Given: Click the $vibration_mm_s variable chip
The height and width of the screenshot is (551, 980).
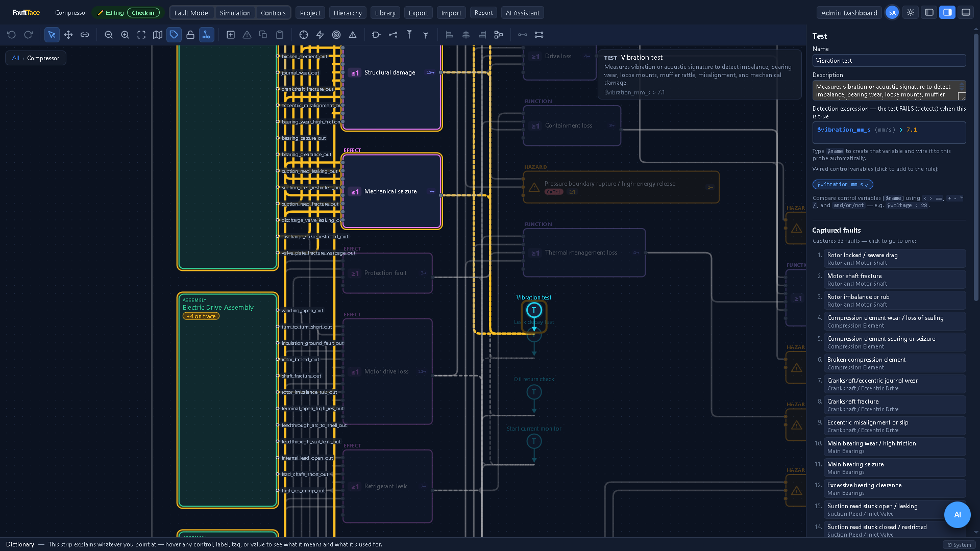Looking at the screenshot, I should (x=843, y=185).
